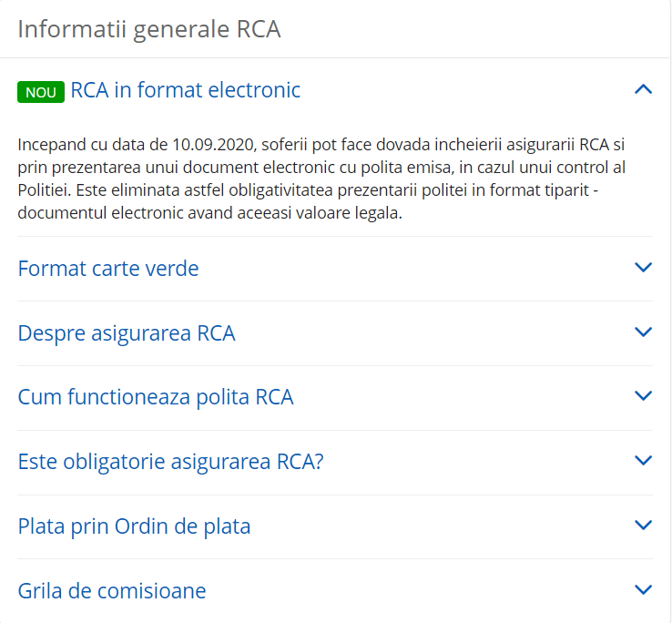This screenshot has width=672, height=623.
Task: Click chevron next to Este obligatorie asigurarea RCA?
Action: coord(643,461)
